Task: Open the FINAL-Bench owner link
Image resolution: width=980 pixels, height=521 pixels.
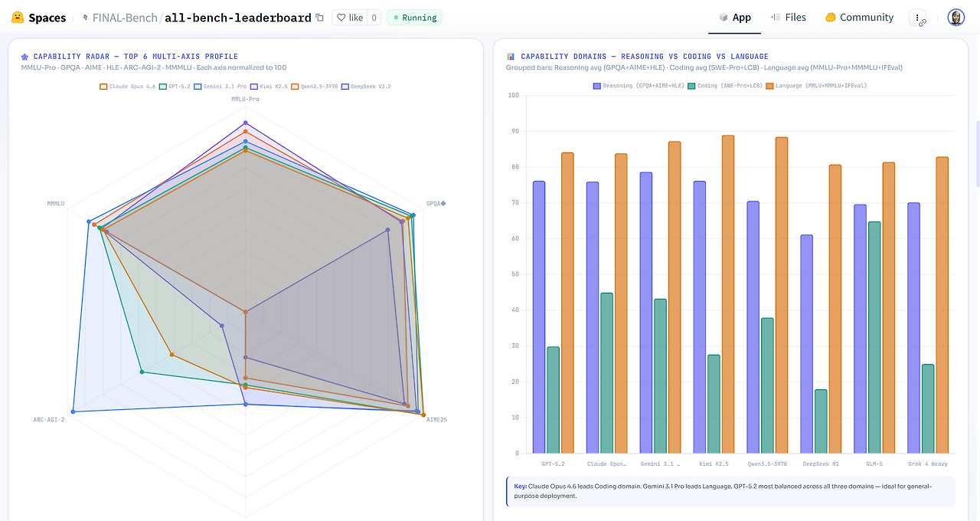Action: [x=124, y=18]
